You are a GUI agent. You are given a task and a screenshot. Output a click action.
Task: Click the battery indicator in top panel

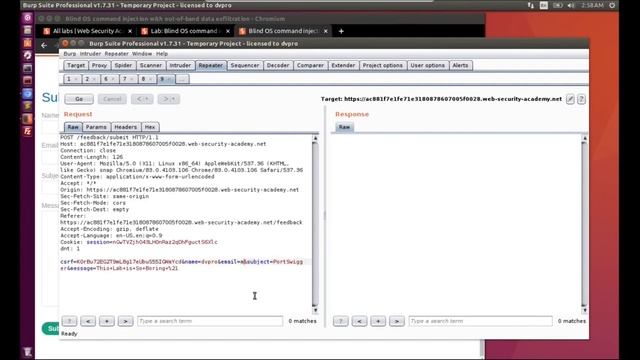click(558, 5)
